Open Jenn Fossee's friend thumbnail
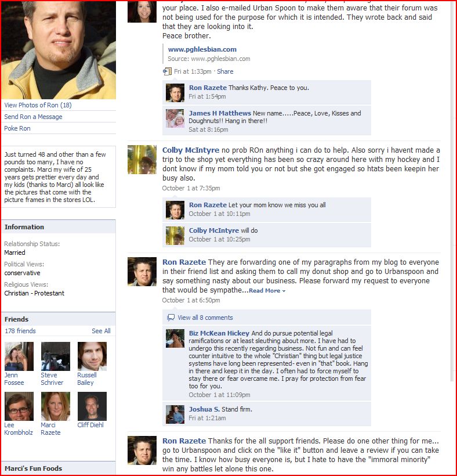Image resolution: width=457 pixels, height=476 pixels. pos(19,356)
